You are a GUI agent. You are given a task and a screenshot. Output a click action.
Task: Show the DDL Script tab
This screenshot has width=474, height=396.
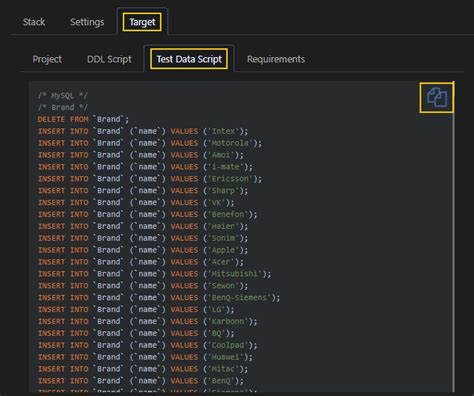pos(109,59)
